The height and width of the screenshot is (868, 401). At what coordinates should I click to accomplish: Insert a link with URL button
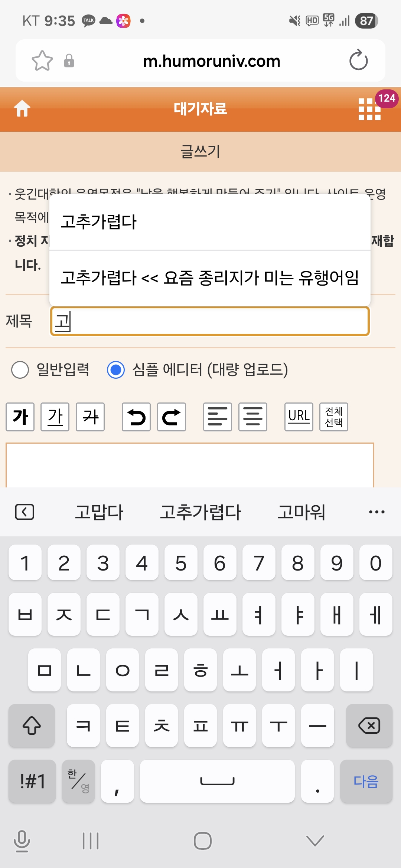click(299, 417)
